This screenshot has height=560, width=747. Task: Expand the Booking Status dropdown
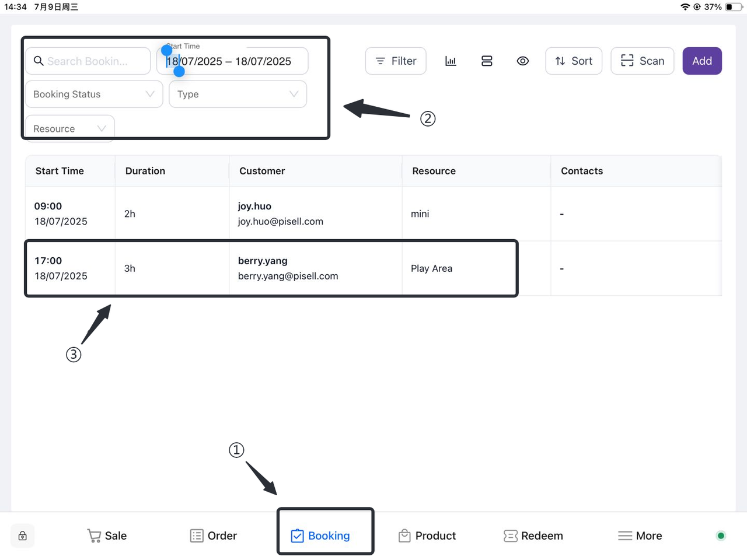(x=93, y=94)
